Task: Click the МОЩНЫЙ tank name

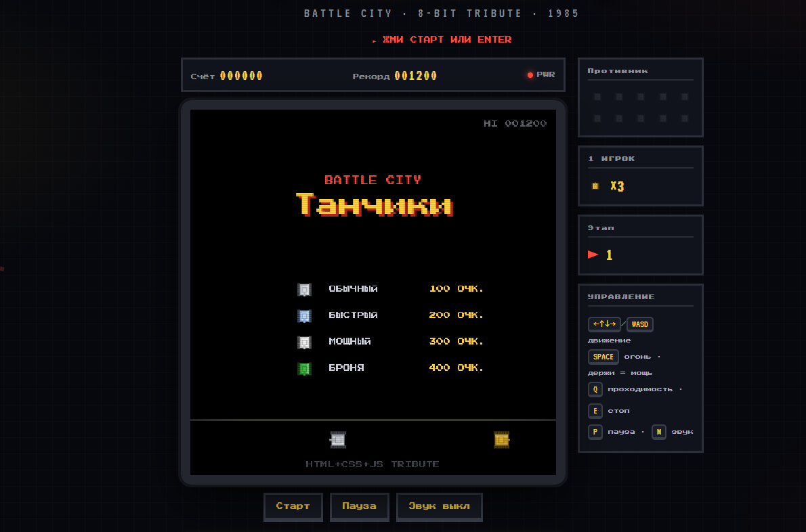Action: click(349, 341)
